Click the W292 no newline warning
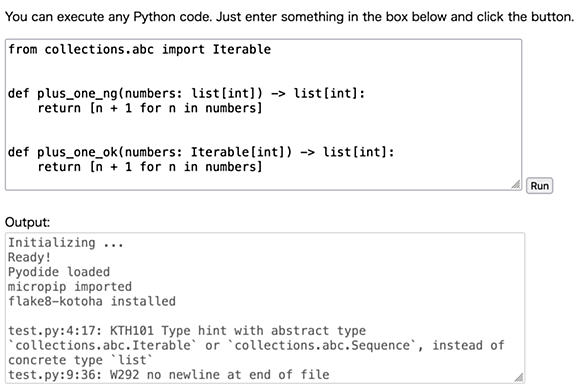Viewport: 586px width, 391px height. point(169,375)
